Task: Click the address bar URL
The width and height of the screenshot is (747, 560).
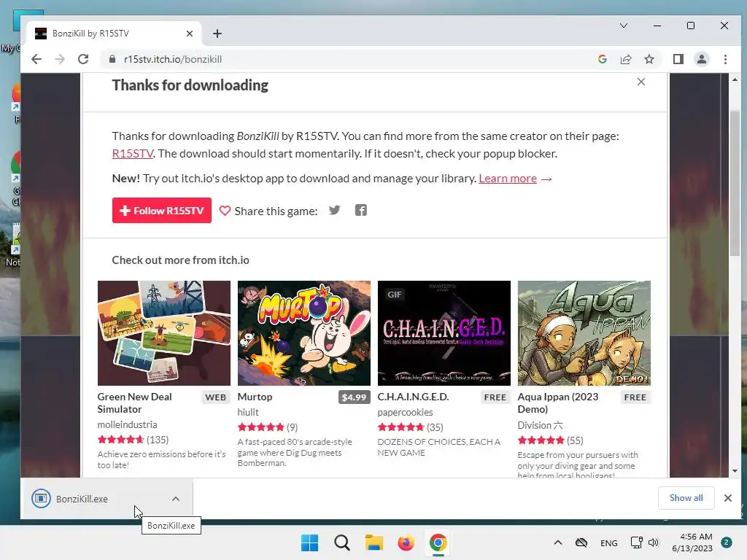Action: (173, 59)
